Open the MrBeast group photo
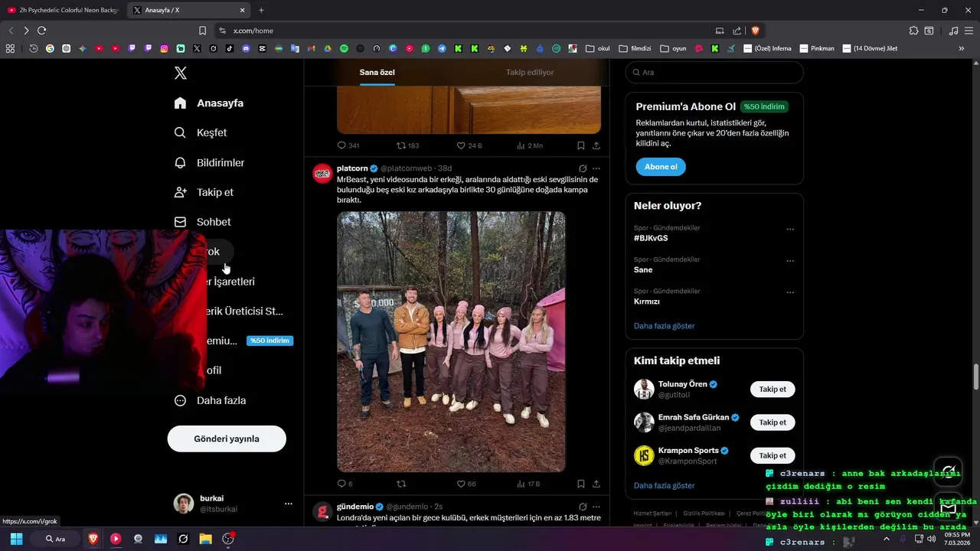Viewport: 980px width, 551px height. point(451,341)
